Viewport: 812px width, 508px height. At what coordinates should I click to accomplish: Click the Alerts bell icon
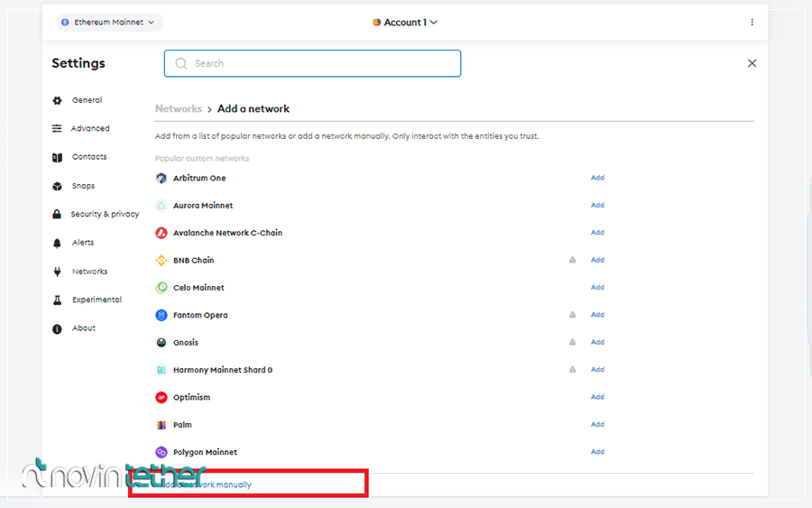click(x=57, y=243)
